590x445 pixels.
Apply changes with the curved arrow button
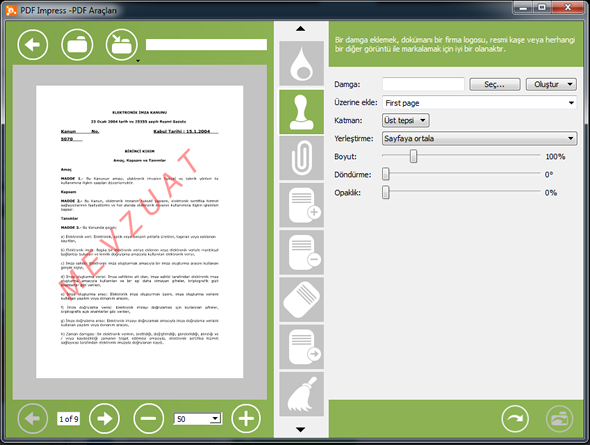(515, 419)
